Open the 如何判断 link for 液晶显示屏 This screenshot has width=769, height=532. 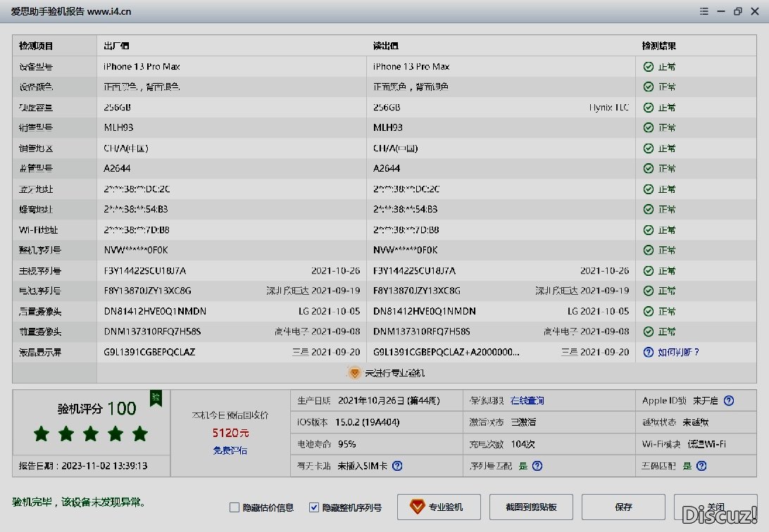click(678, 353)
